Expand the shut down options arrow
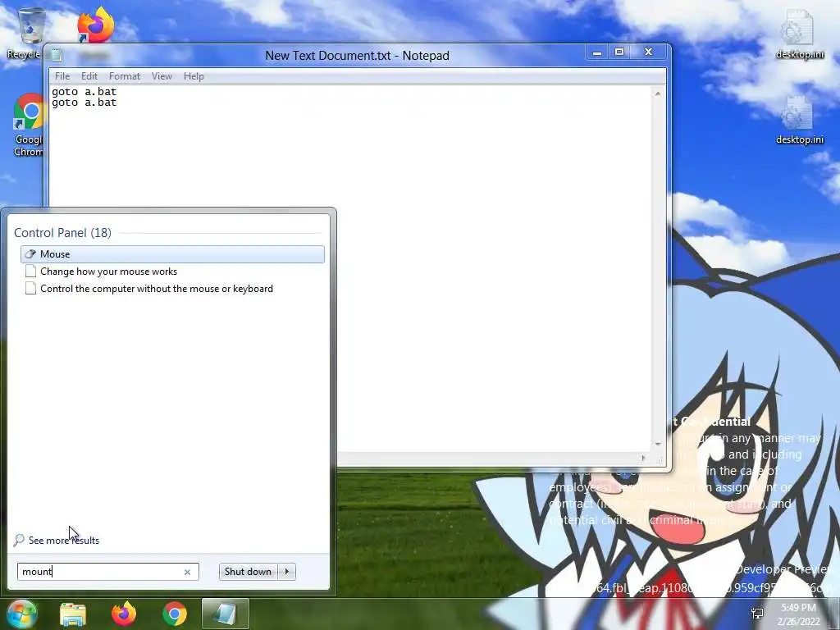The height and width of the screenshot is (630, 840). pyautogui.click(x=287, y=572)
